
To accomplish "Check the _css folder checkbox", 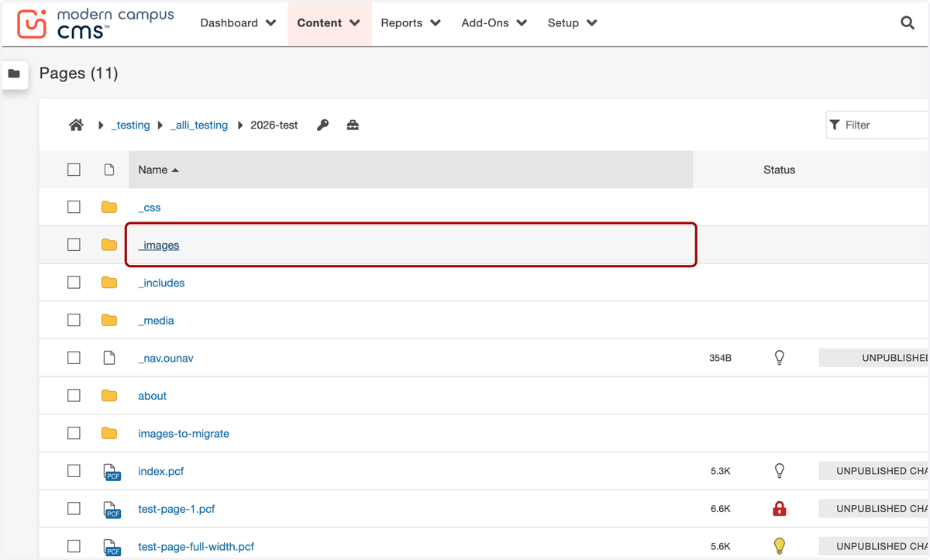I will 74,208.
